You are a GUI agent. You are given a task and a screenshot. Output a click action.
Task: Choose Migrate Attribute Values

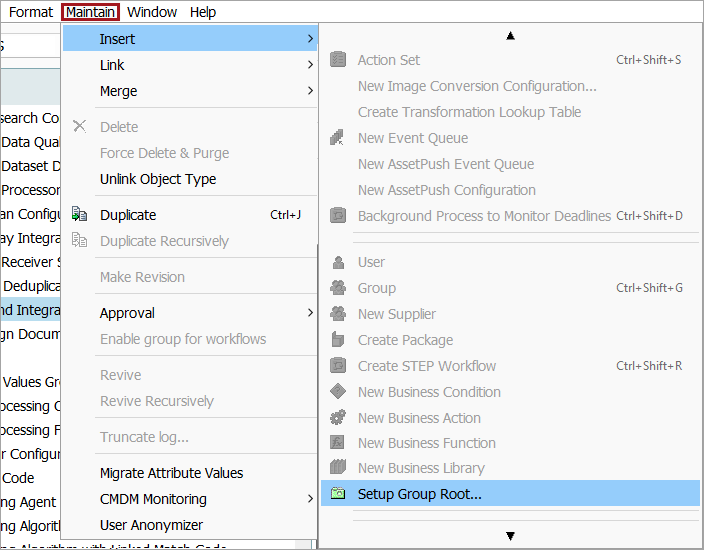point(171,473)
